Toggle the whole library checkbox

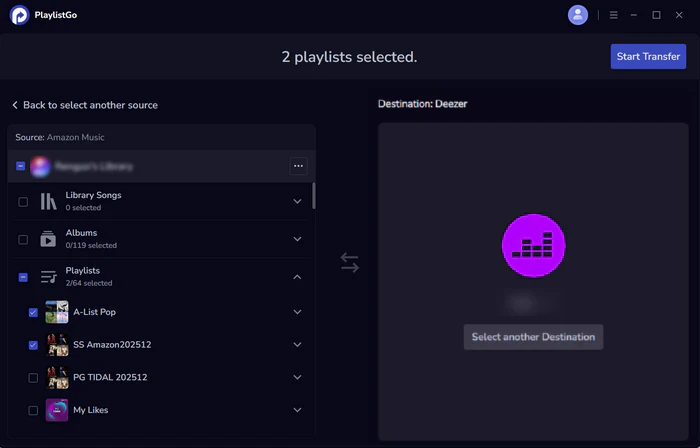(x=21, y=166)
